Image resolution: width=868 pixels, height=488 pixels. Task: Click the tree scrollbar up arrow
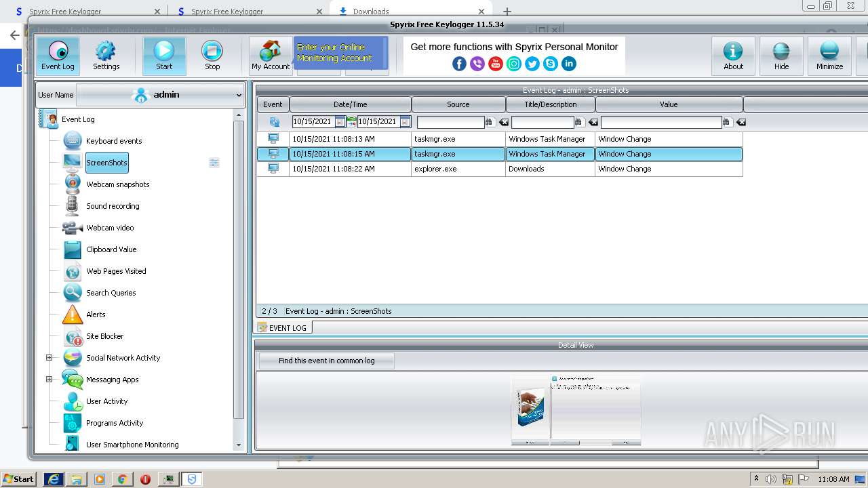click(x=238, y=116)
